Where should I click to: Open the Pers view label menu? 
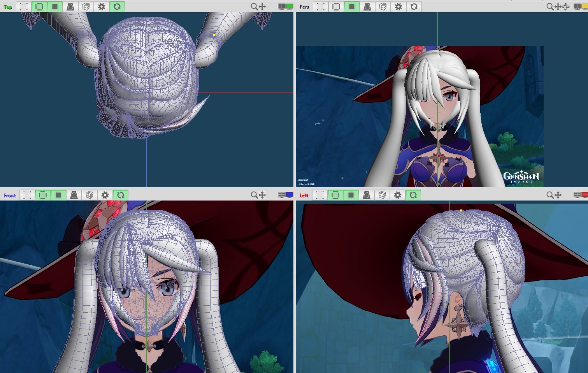pos(304,7)
